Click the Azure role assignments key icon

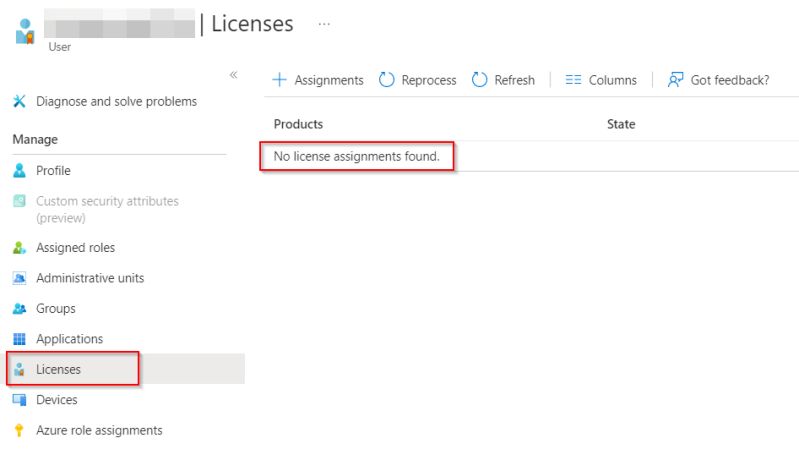(x=19, y=430)
